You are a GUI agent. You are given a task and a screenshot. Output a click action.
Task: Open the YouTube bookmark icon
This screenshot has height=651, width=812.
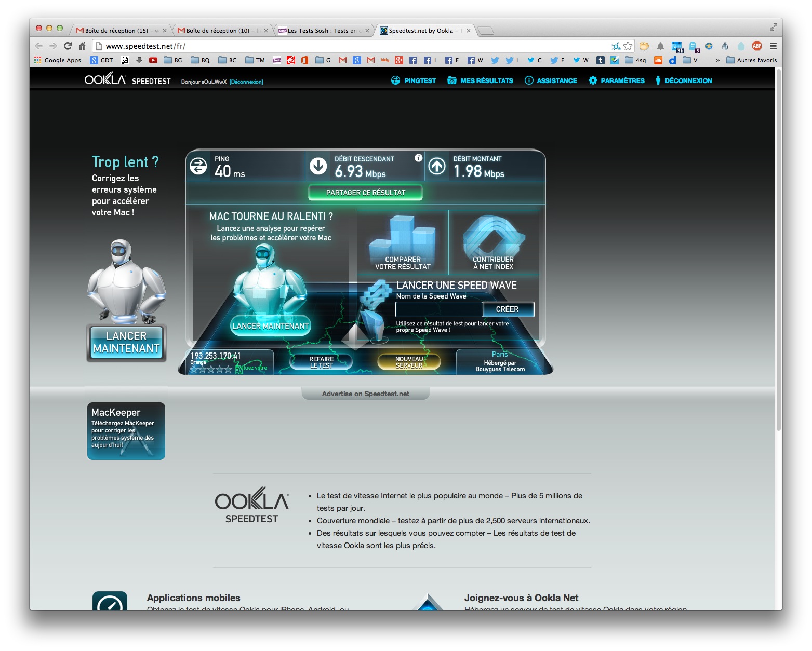[153, 60]
